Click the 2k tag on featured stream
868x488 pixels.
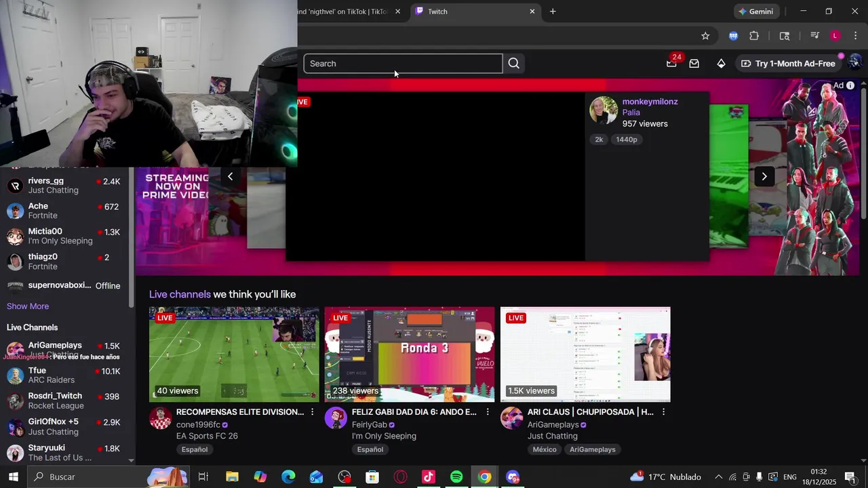[x=599, y=139]
